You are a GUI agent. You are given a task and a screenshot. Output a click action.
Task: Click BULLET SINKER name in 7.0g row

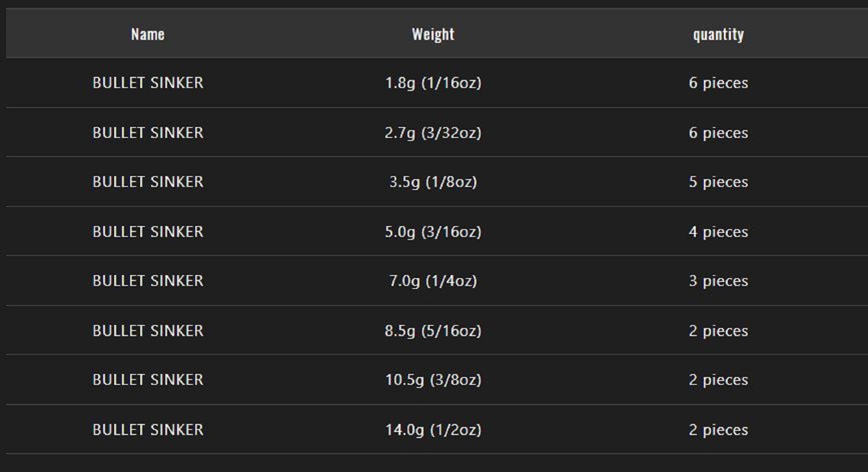[148, 281]
